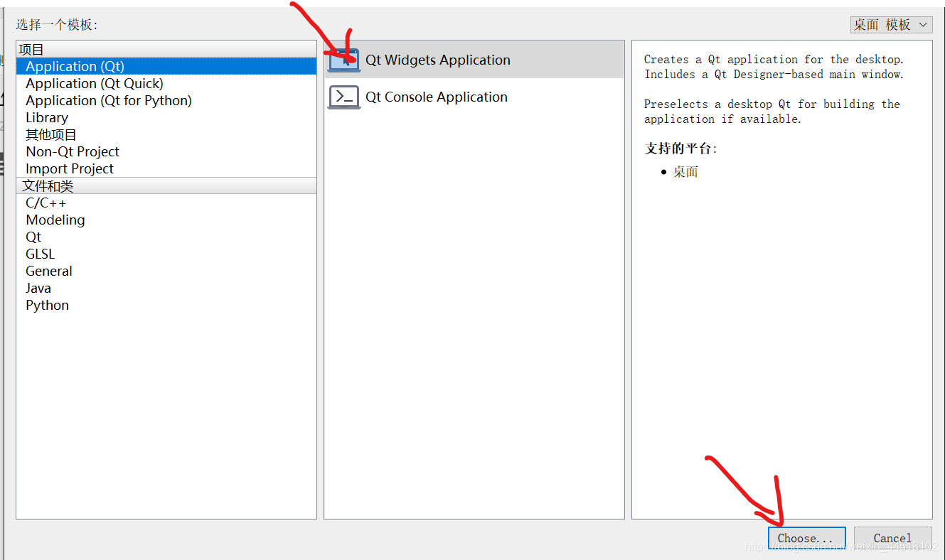945x560 pixels.
Task: Select Non-Qt Project category
Action: pos(166,151)
